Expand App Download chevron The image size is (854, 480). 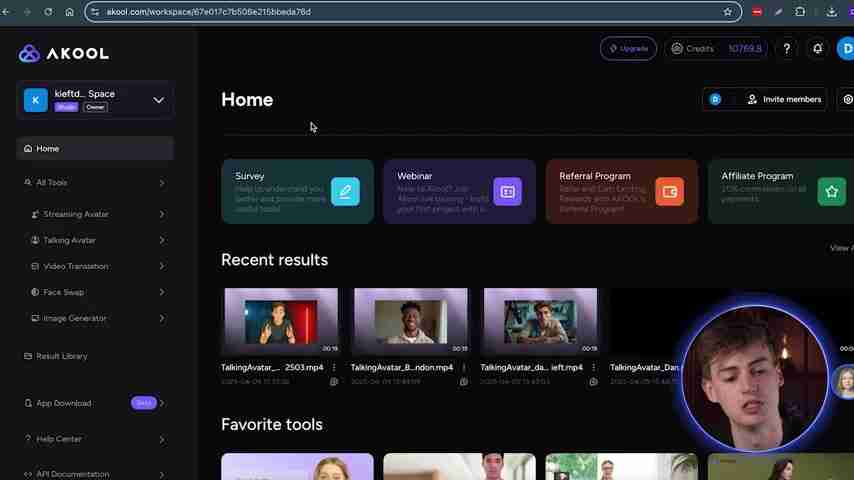click(162, 403)
